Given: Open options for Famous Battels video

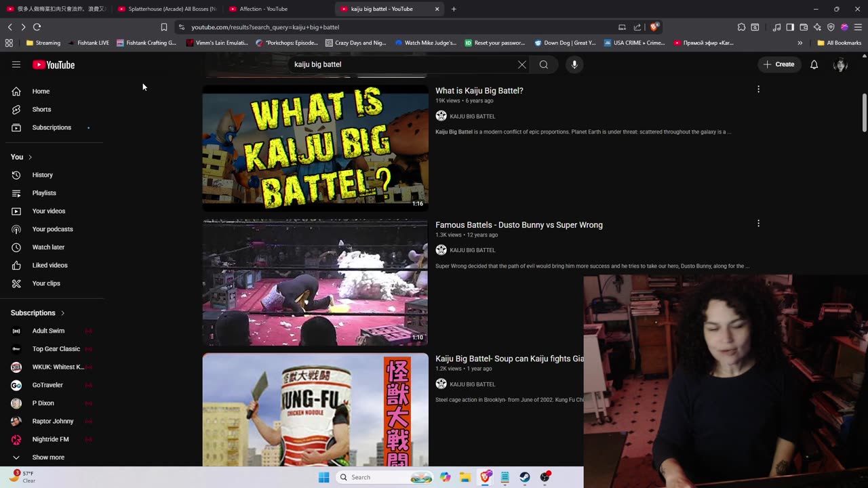Looking at the screenshot, I should 758,224.
